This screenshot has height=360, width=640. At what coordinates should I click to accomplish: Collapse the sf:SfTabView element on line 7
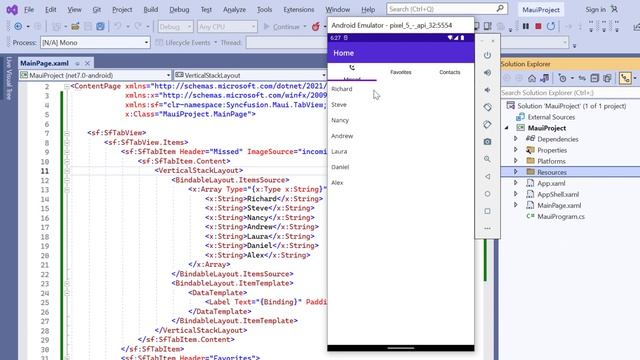point(67,133)
